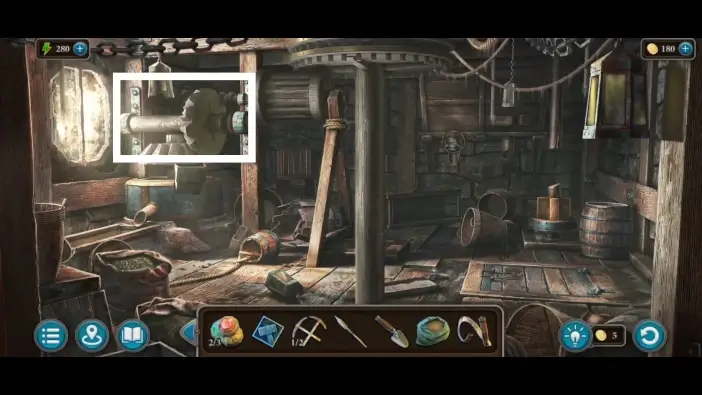Screen dimensions: 702x395
Task: Open the journal book button
Action: coord(133,335)
